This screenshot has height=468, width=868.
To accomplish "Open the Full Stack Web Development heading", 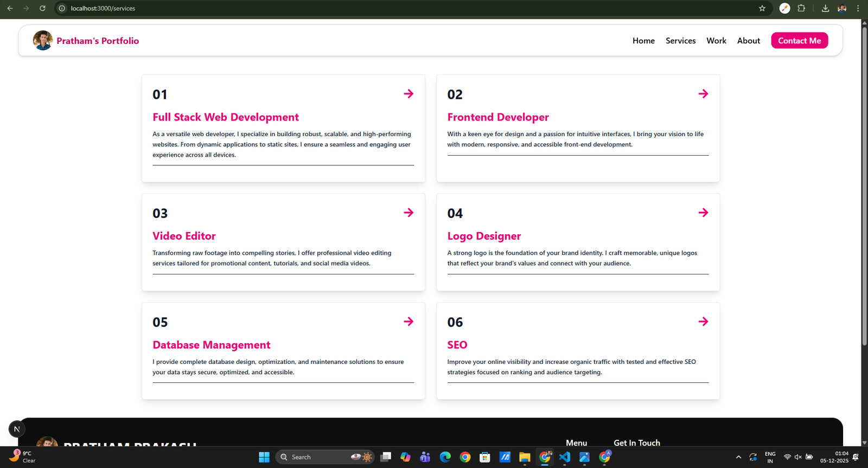I will point(226,117).
